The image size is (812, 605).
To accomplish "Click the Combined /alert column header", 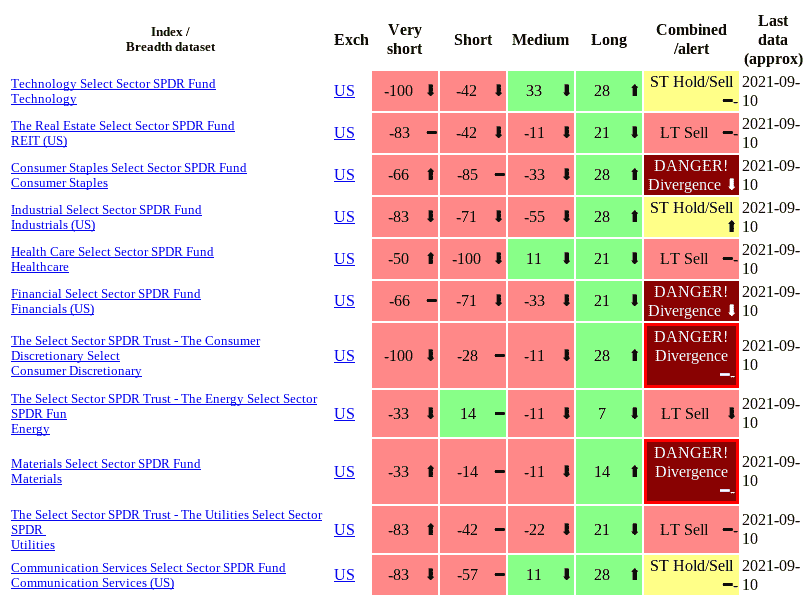I will (x=691, y=39).
